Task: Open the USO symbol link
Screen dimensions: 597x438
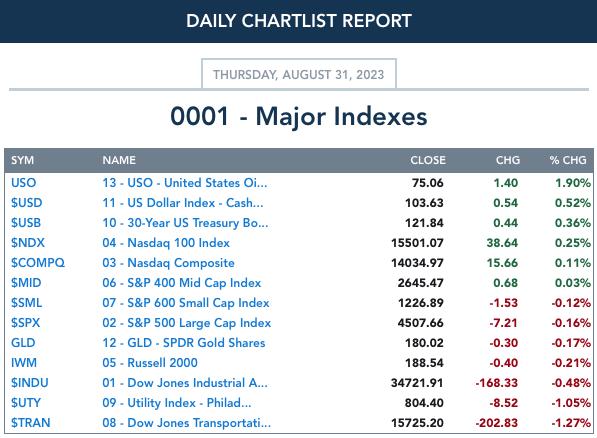Action: tap(23, 183)
